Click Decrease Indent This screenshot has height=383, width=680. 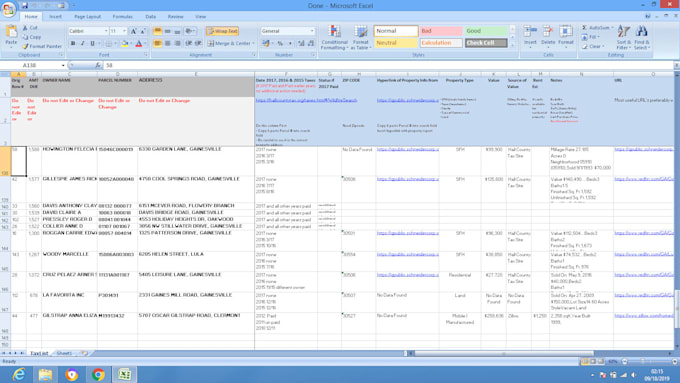point(189,43)
